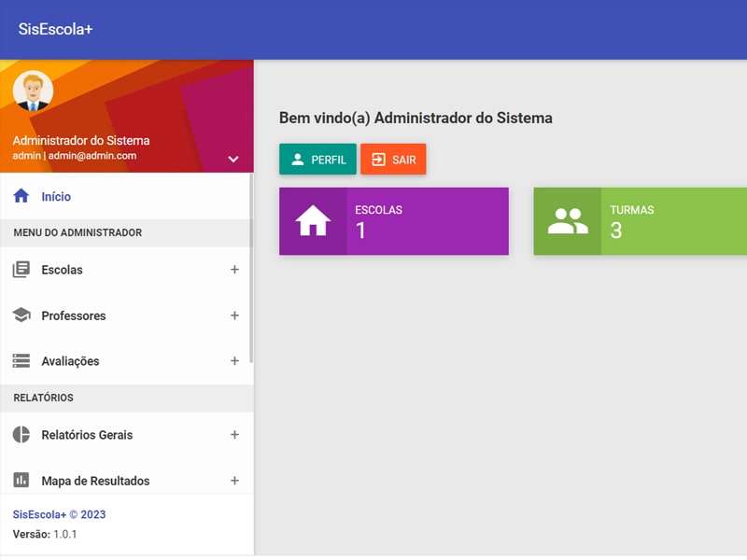The width and height of the screenshot is (747, 560).
Task: Expand Relatórios Gerais with plus sign
Action: click(x=234, y=435)
